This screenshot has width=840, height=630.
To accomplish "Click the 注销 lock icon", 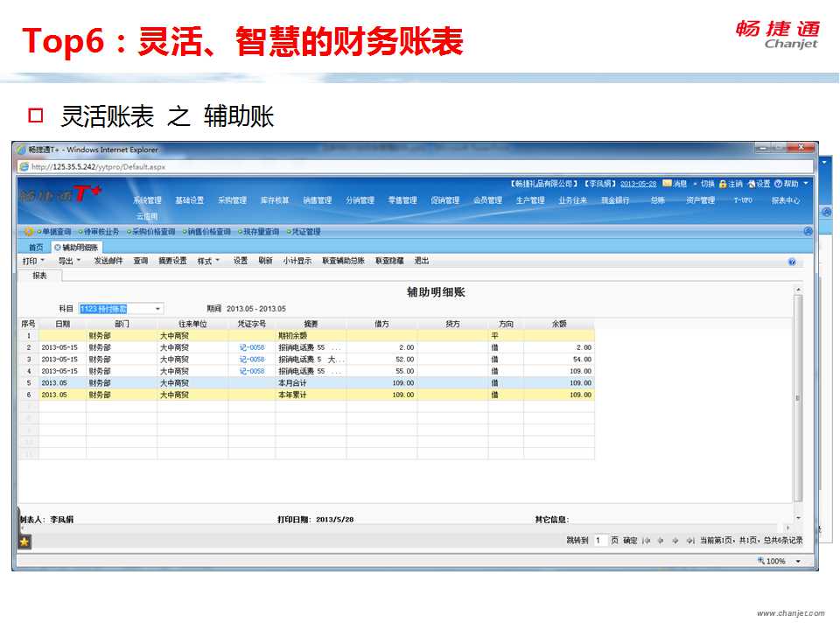I will click(x=723, y=184).
